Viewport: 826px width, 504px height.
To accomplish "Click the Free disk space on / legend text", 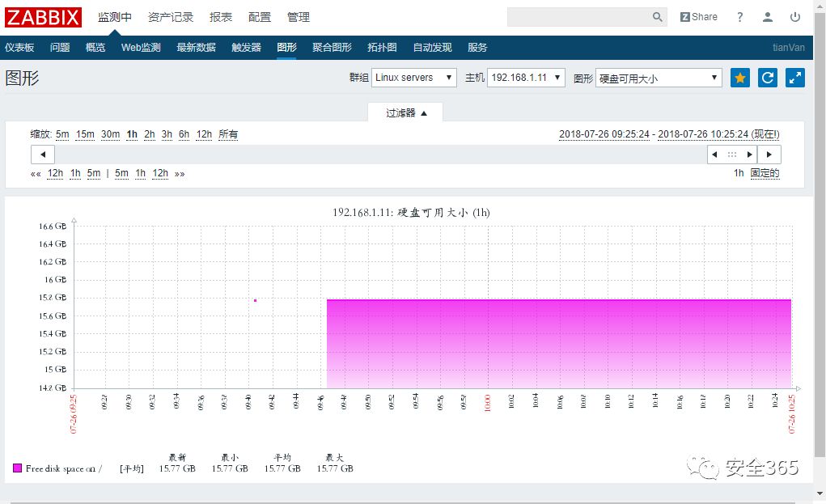I will pos(63,468).
